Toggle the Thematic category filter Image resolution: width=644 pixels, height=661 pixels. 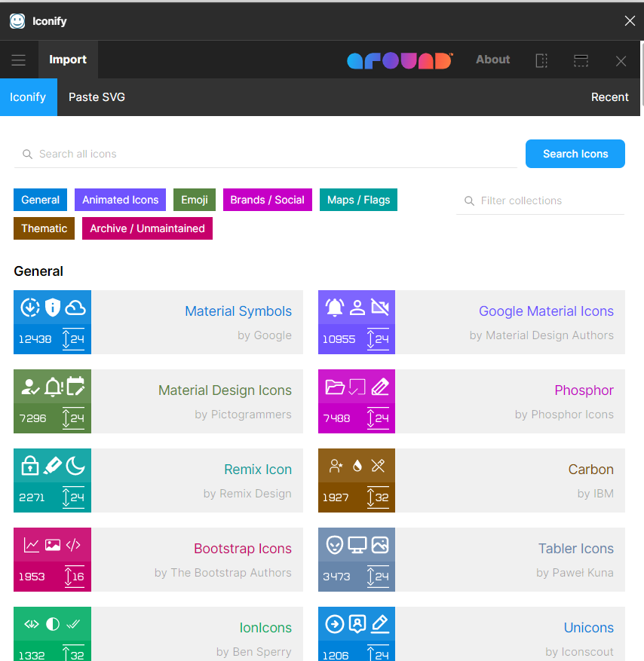(x=44, y=228)
